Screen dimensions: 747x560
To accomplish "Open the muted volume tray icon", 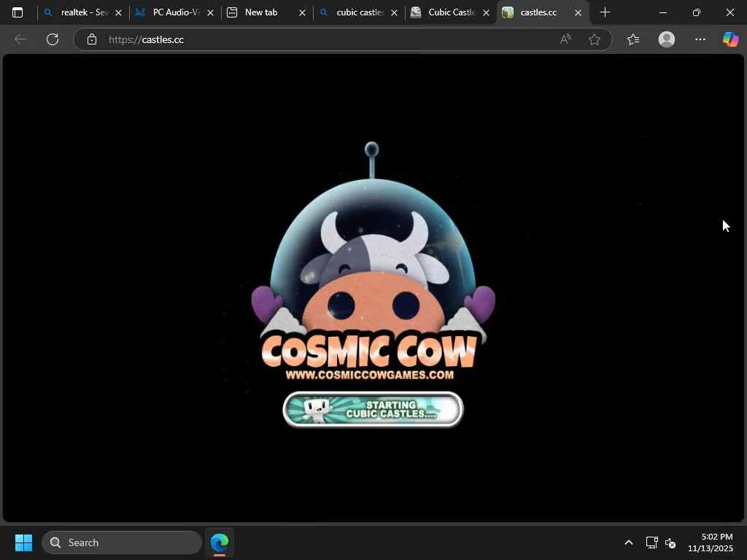I will point(670,542).
